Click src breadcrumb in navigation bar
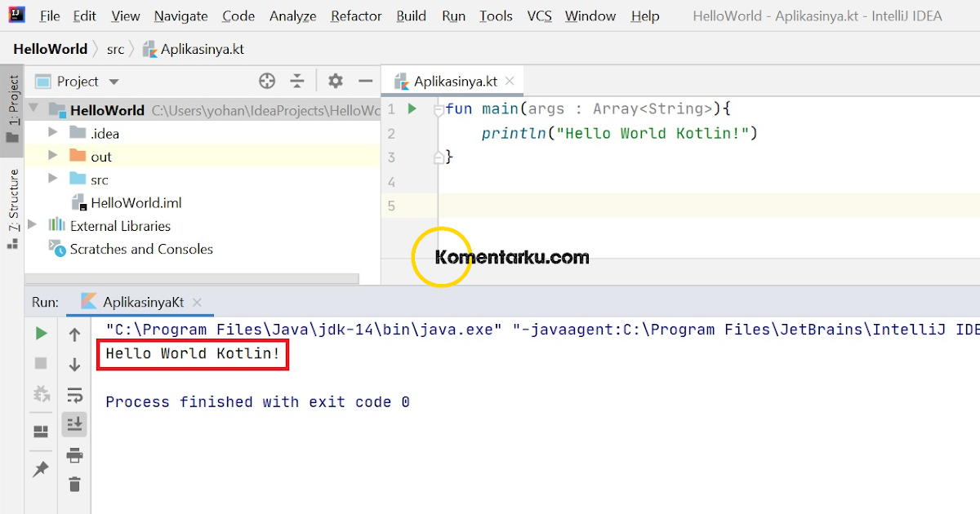The height and width of the screenshot is (514, 980). (x=115, y=49)
